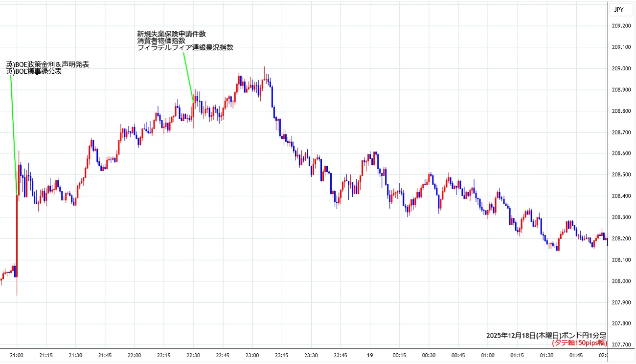Screen dimensions: 636x364
Task: Click the large red spike candle at 21:00
Action: (x=17, y=235)
